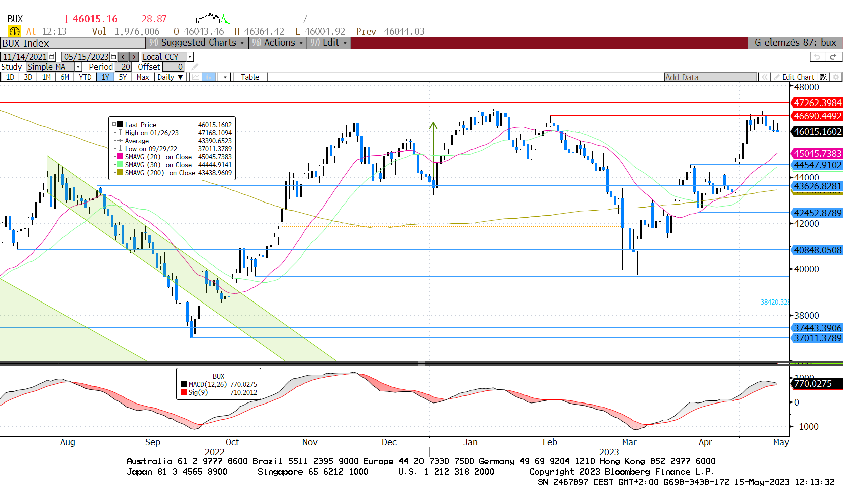The height and width of the screenshot is (504, 843).
Task: Shift date range back with left arrow
Action: [x=123, y=57]
